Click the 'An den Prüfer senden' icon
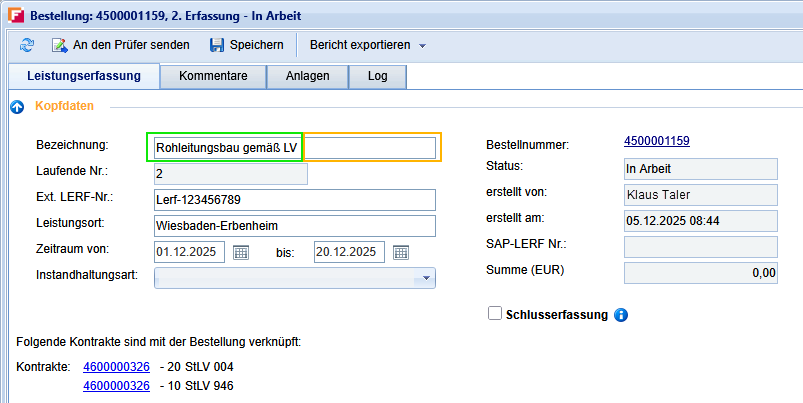 [x=59, y=45]
